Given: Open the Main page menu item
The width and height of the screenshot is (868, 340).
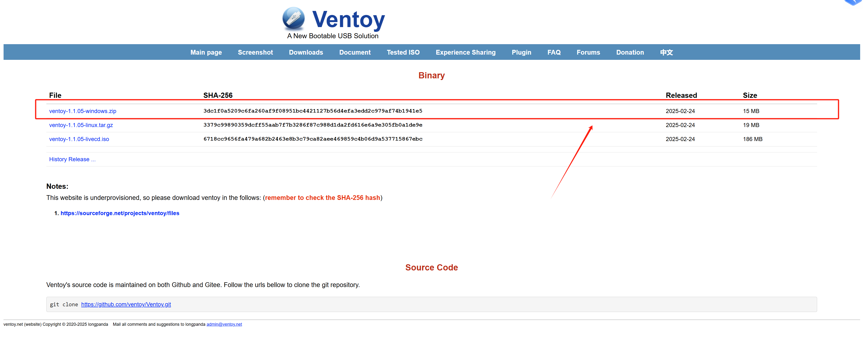Looking at the screenshot, I should (206, 52).
